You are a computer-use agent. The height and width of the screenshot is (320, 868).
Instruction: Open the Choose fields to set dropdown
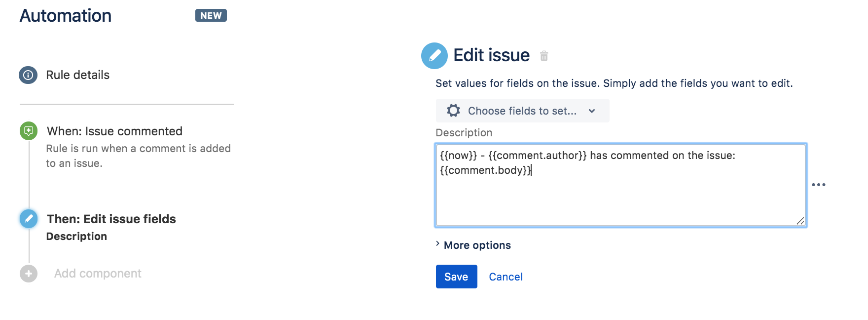[522, 111]
